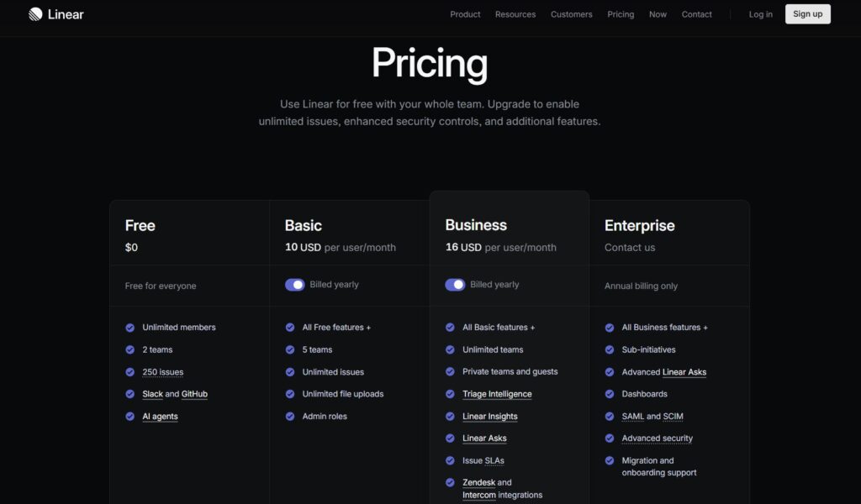
Task: Select Pricing in the navigation bar
Action: [x=621, y=14]
